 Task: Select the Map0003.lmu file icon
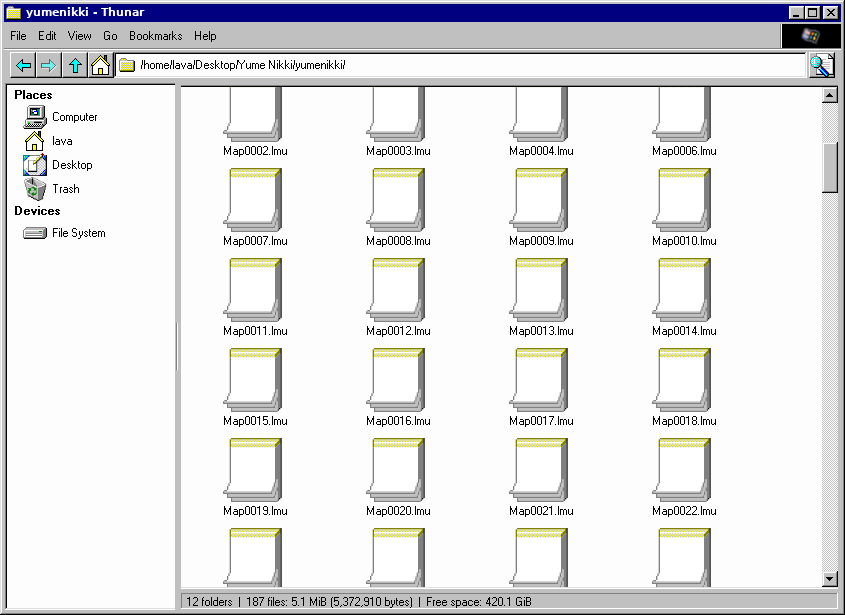coord(396,114)
